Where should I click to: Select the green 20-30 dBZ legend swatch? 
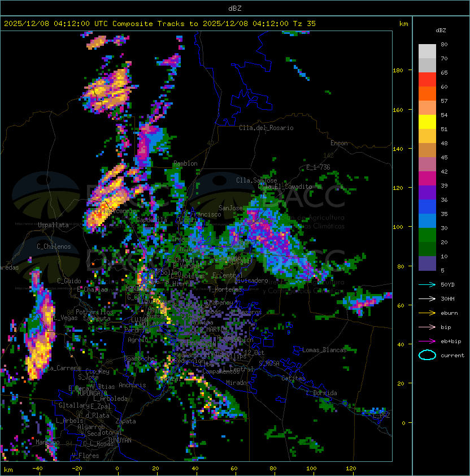[427, 235]
